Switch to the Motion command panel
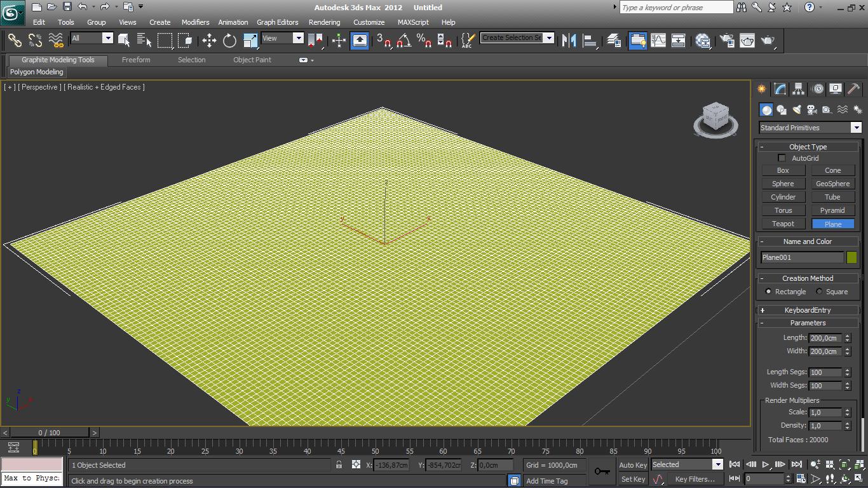The image size is (868, 488). [818, 89]
